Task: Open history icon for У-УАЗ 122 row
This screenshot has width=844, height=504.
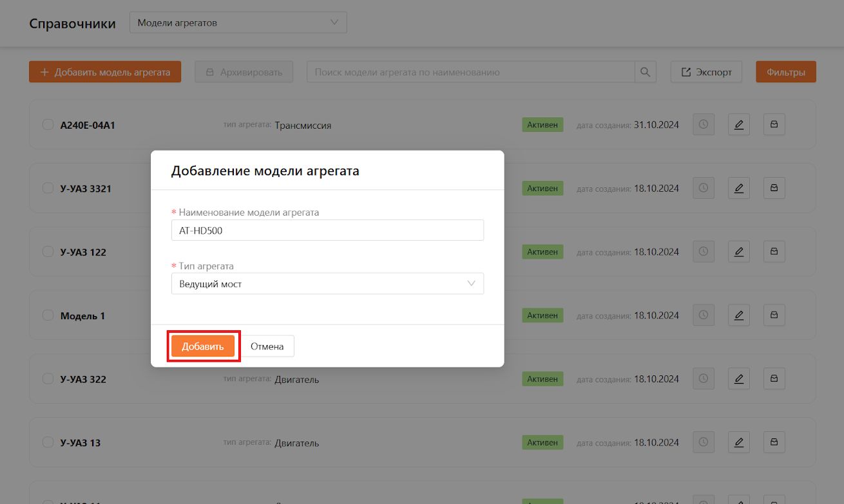Action: (704, 252)
